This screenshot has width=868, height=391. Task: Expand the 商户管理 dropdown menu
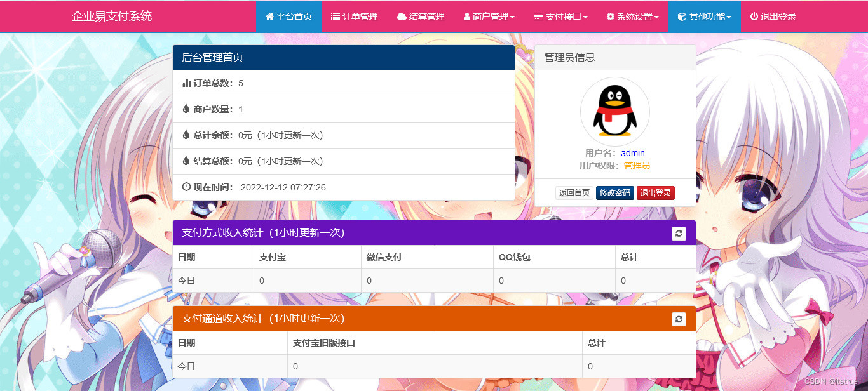click(x=489, y=17)
